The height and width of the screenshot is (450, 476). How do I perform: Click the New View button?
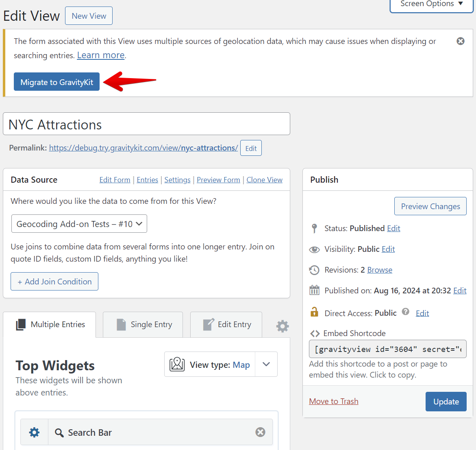(89, 16)
